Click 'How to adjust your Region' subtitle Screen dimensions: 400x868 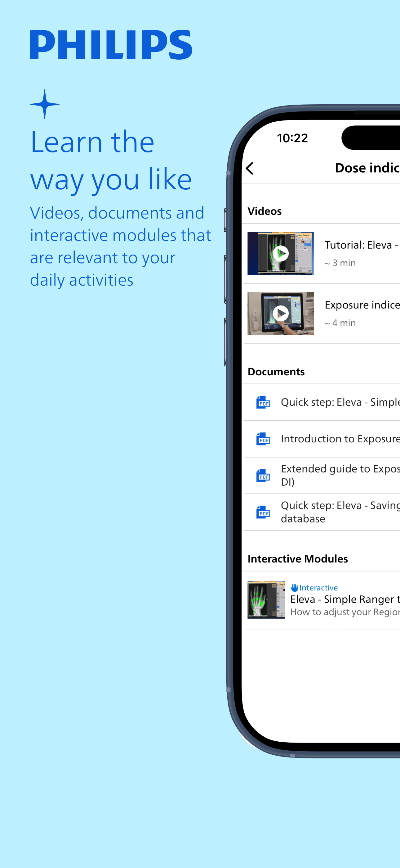345,612
